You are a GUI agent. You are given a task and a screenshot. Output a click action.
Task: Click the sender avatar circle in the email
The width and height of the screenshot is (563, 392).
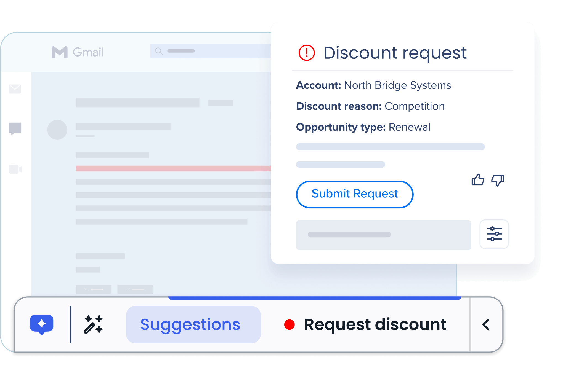(57, 130)
